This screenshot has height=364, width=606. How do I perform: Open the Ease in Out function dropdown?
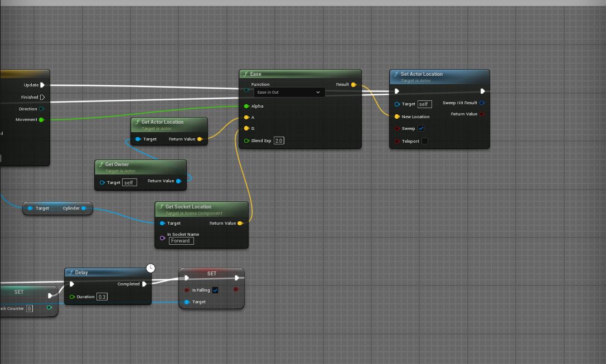point(289,92)
